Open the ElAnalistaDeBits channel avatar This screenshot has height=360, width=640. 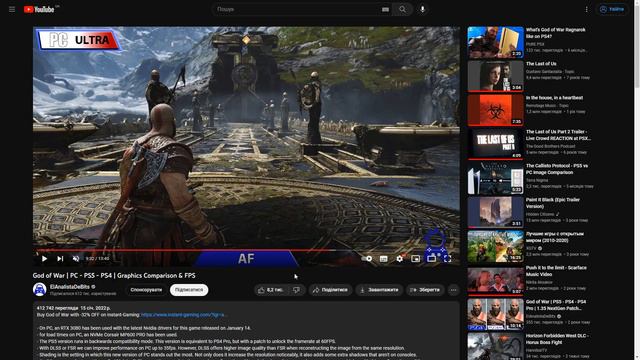pos(40,289)
